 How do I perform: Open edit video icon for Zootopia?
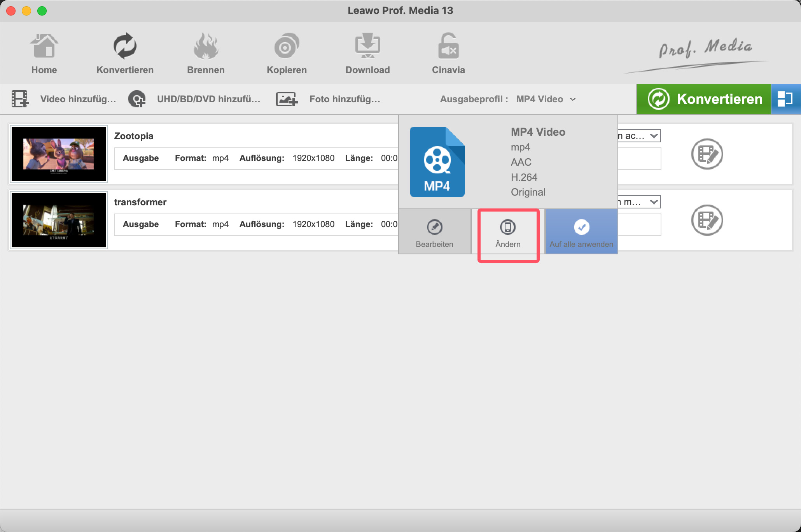pos(707,154)
